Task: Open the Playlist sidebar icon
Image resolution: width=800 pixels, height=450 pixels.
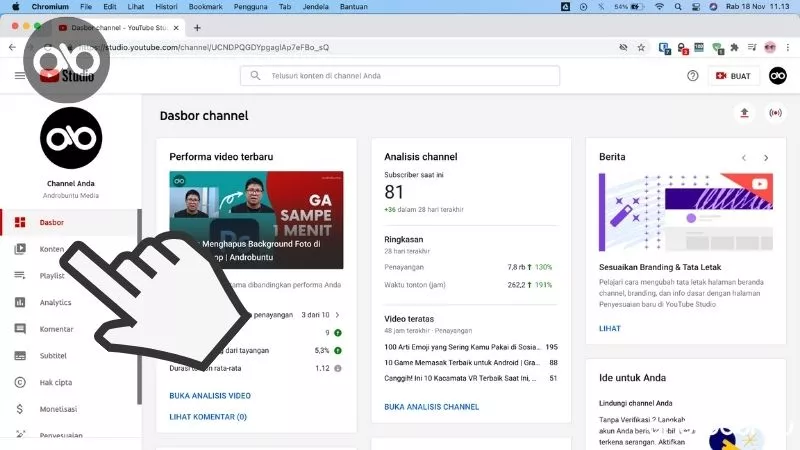Action: 20,276
